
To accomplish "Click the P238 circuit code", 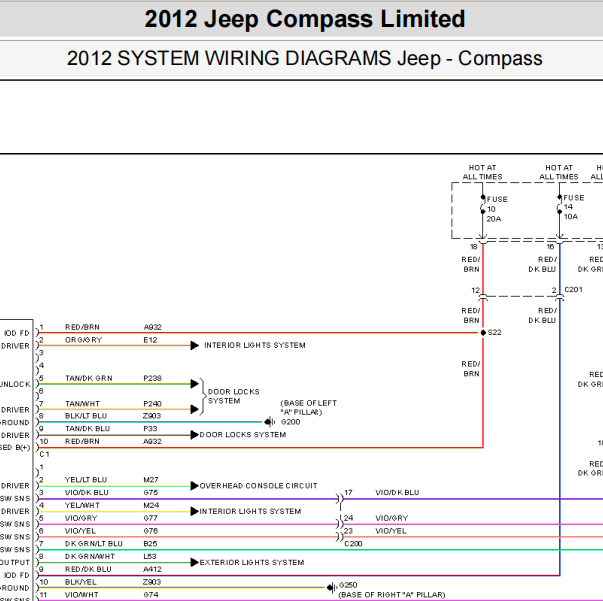I will (152, 378).
